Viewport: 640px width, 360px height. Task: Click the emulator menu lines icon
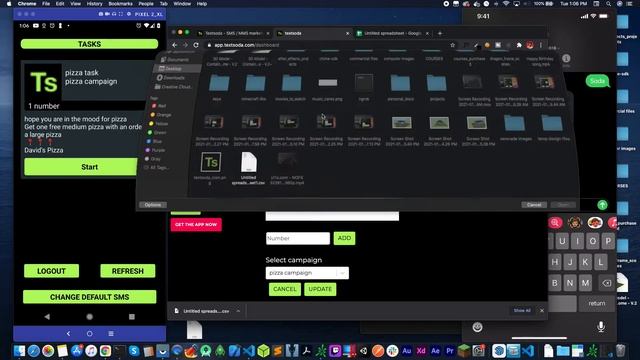pyautogui.click(x=111, y=333)
